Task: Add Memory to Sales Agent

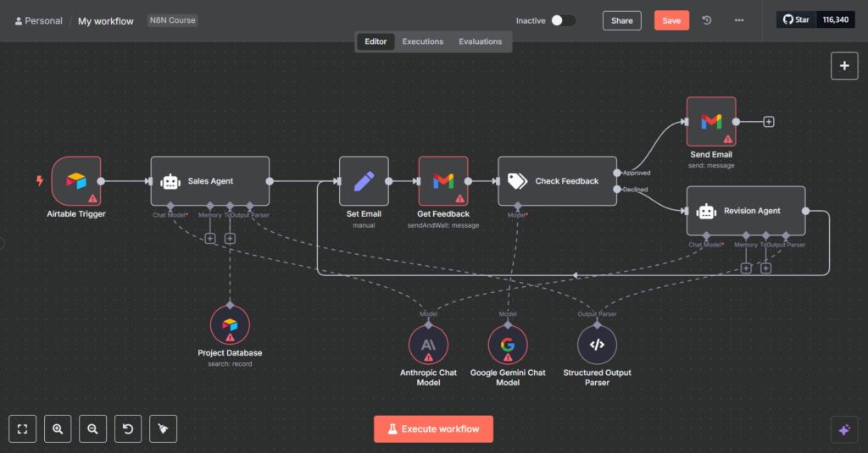Action: tap(210, 239)
